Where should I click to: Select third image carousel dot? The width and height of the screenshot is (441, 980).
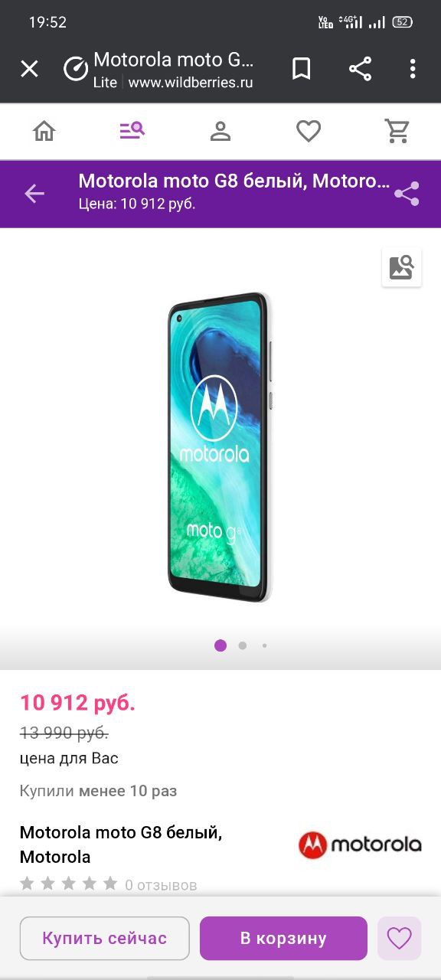click(264, 645)
